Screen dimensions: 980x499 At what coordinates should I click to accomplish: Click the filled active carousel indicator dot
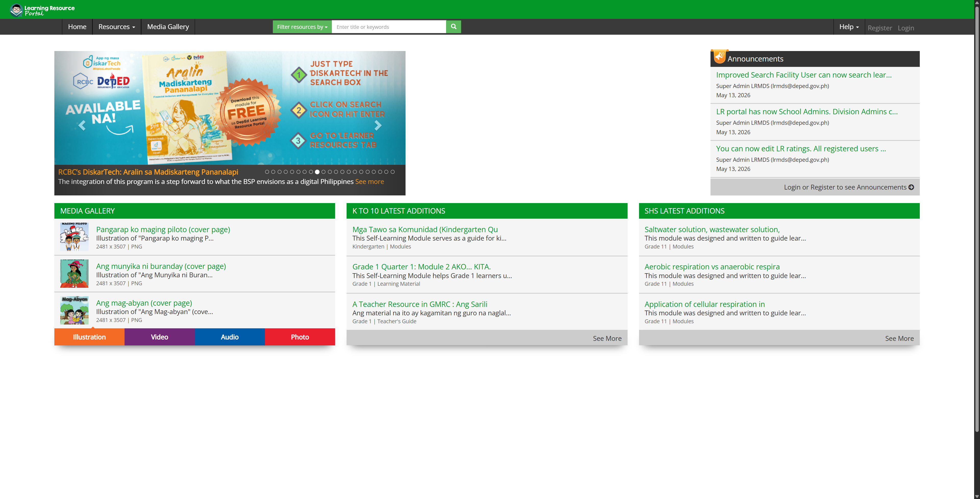(x=317, y=172)
